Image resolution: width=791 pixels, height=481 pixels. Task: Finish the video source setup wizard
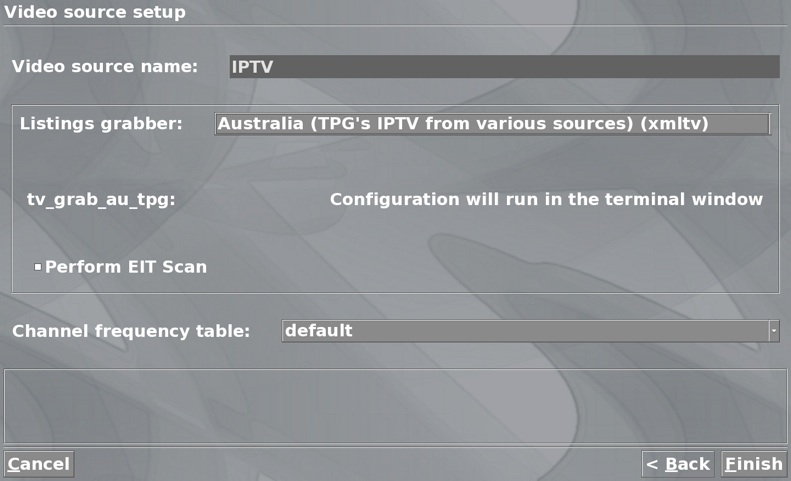pyautogui.click(x=754, y=464)
